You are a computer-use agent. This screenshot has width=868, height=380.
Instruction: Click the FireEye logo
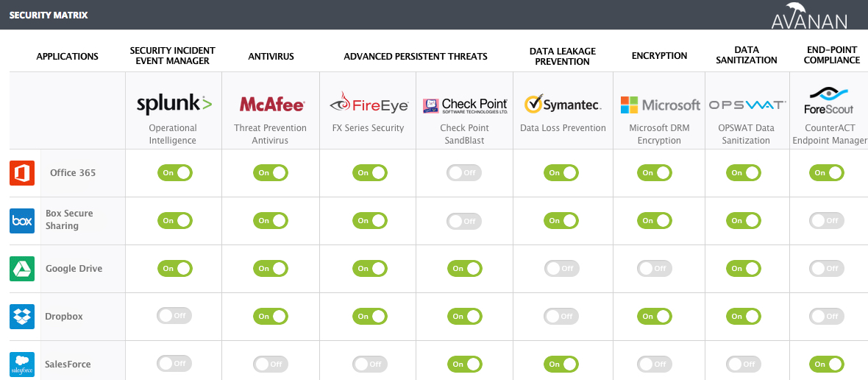click(x=369, y=105)
